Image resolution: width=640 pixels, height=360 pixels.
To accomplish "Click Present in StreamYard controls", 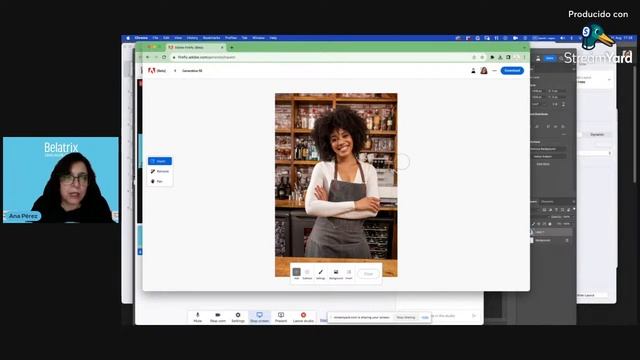I will (281, 317).
